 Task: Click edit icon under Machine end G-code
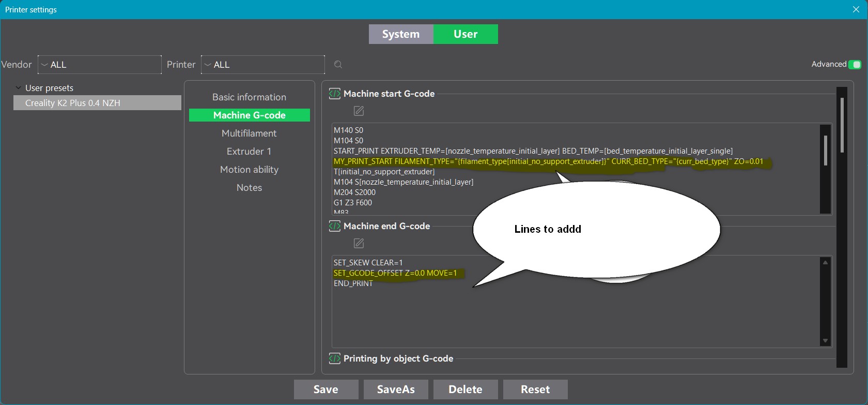(x=359, y=243)
